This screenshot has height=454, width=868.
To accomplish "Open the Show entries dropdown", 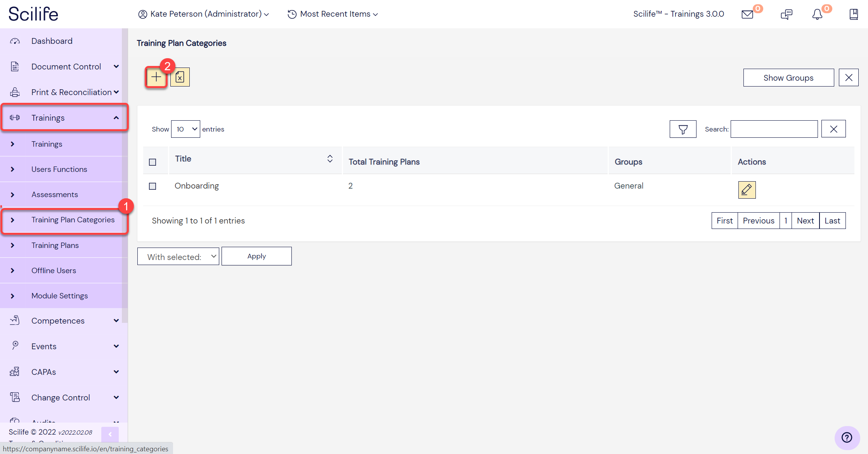I will pos(185,129).
